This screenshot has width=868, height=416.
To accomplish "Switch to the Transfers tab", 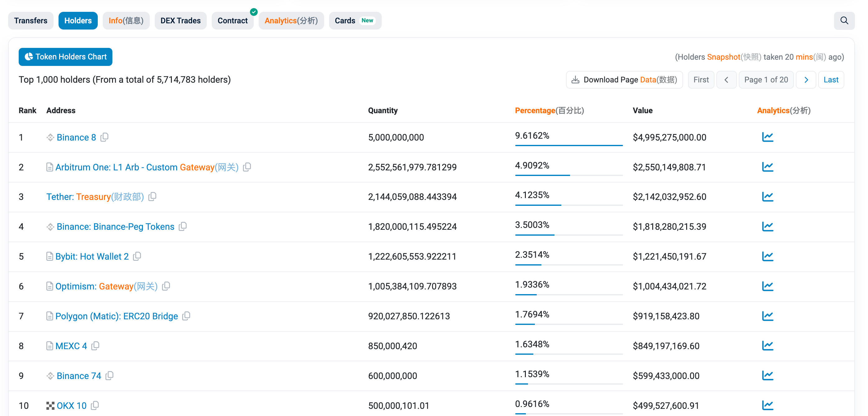I will point(31,21).
